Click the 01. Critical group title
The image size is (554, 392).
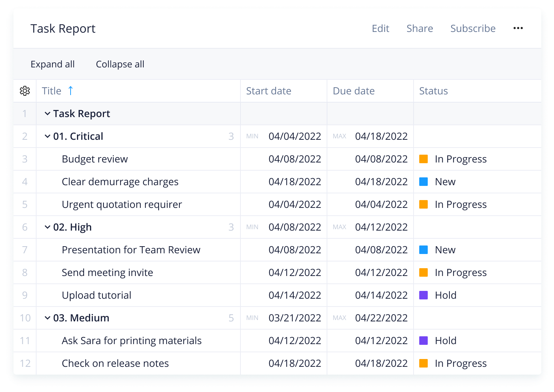point(78,136)
